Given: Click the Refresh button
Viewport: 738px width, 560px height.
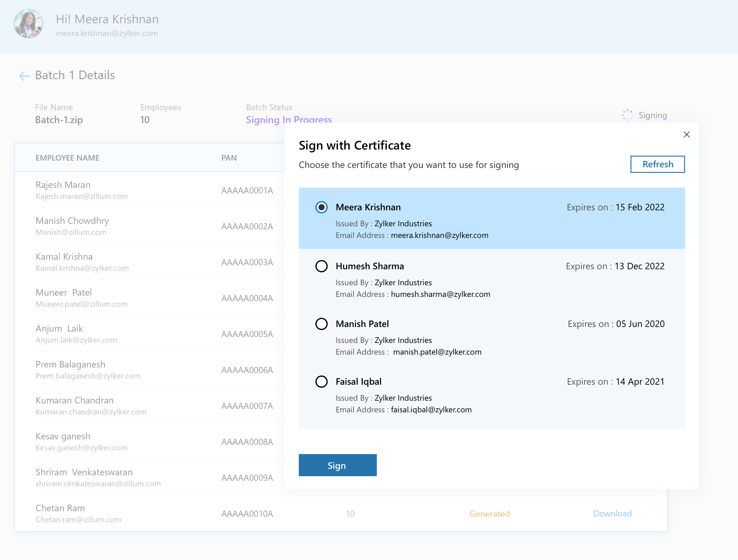Looking at the screenshot, I should pos(658,164).
